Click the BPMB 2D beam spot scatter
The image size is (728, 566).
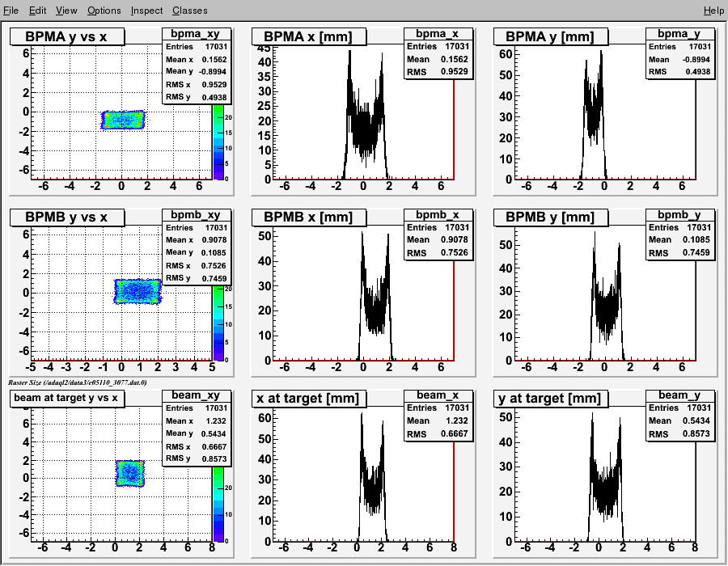point(138,291)
